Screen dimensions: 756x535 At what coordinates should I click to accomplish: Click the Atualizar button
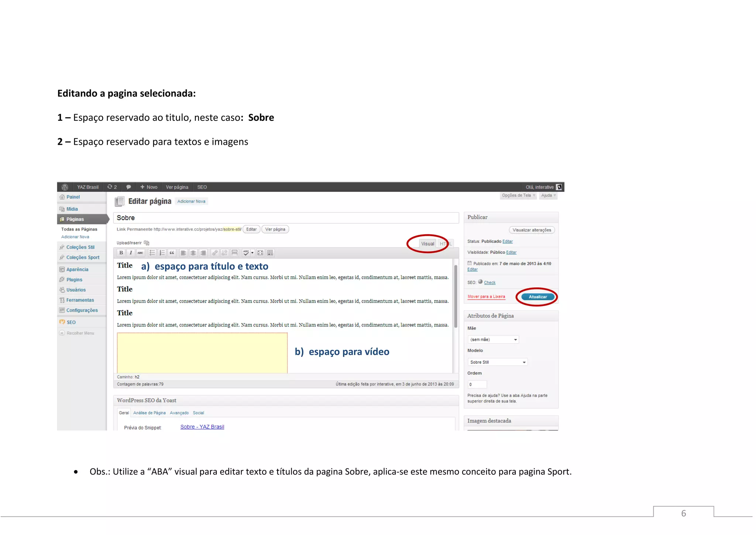(x=538, y=297)
